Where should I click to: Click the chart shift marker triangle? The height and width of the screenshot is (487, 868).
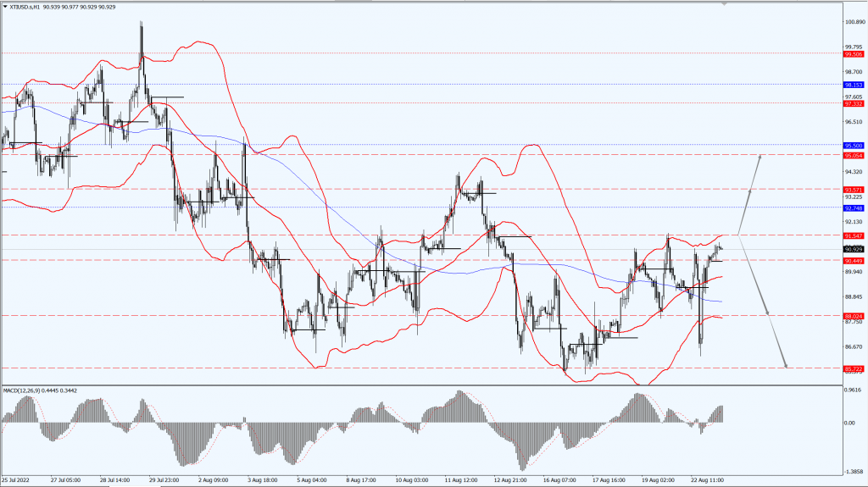pos(724,4)
